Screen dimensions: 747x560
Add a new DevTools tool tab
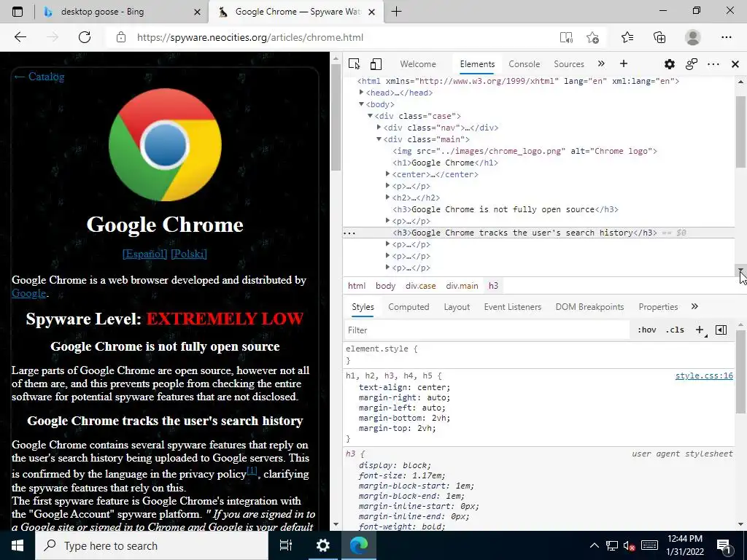(624, 64)
